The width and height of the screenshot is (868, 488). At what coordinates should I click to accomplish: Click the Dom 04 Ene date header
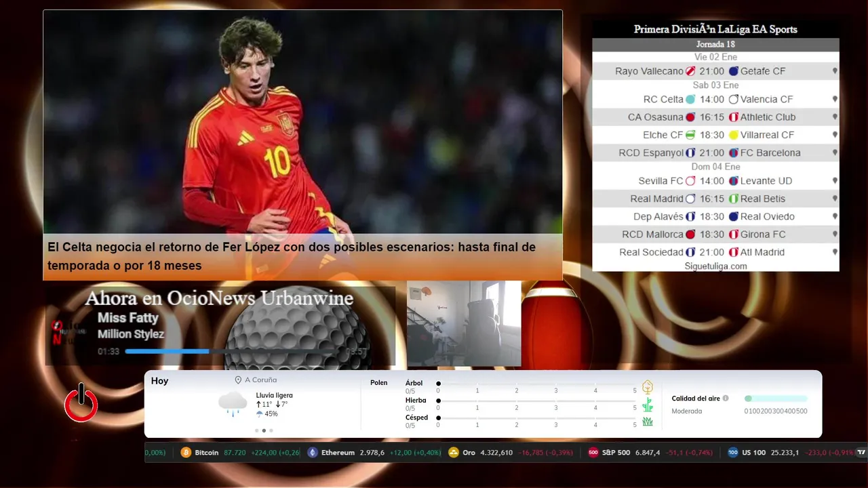coord(715,167)
